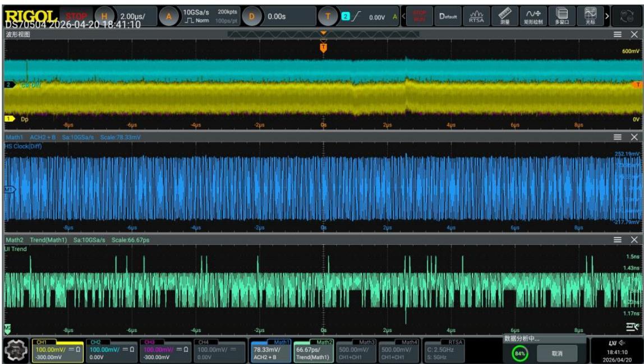Expand toolbar with the right chevron arrow
This screenshot has width=644, height=364.
[607, 16]
